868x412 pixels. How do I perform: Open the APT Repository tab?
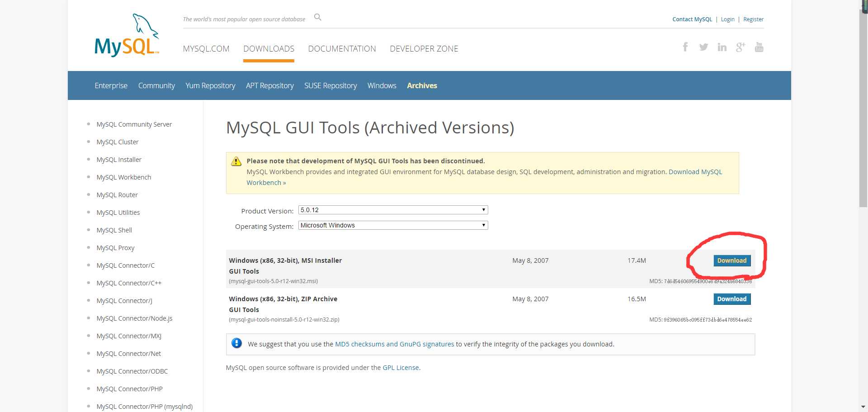(x=269, y=85)
